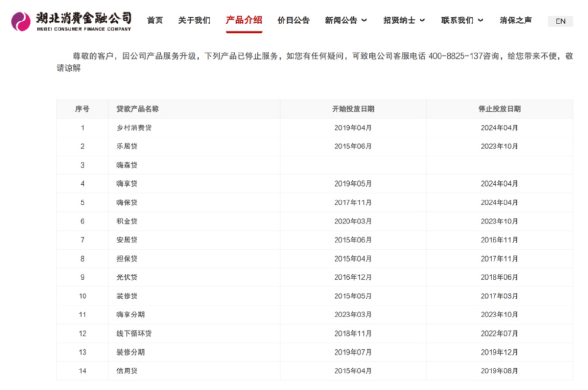Open 联系我们 menu item
This screenshot has height=390, width=588.
(x=457, y=20)
